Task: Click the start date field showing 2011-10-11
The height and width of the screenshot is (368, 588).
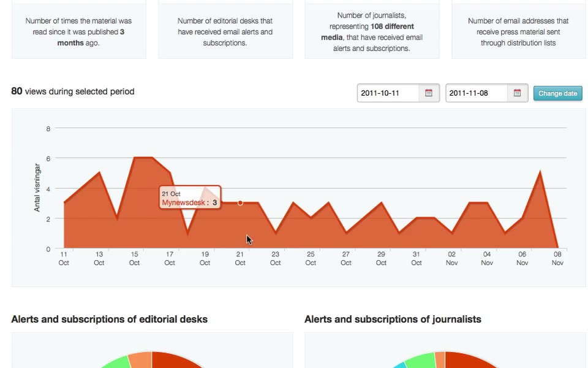Action: (388, 93)
